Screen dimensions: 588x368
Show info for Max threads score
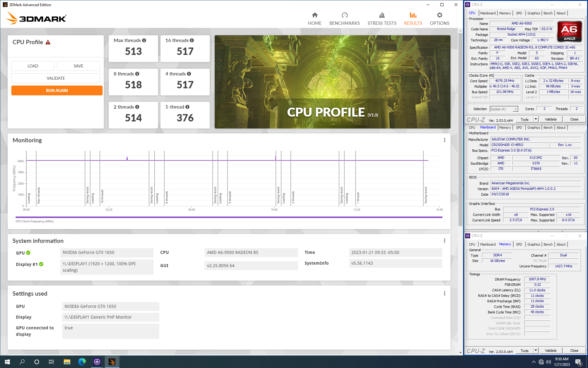pyautogui.click(x=144, y=40)
